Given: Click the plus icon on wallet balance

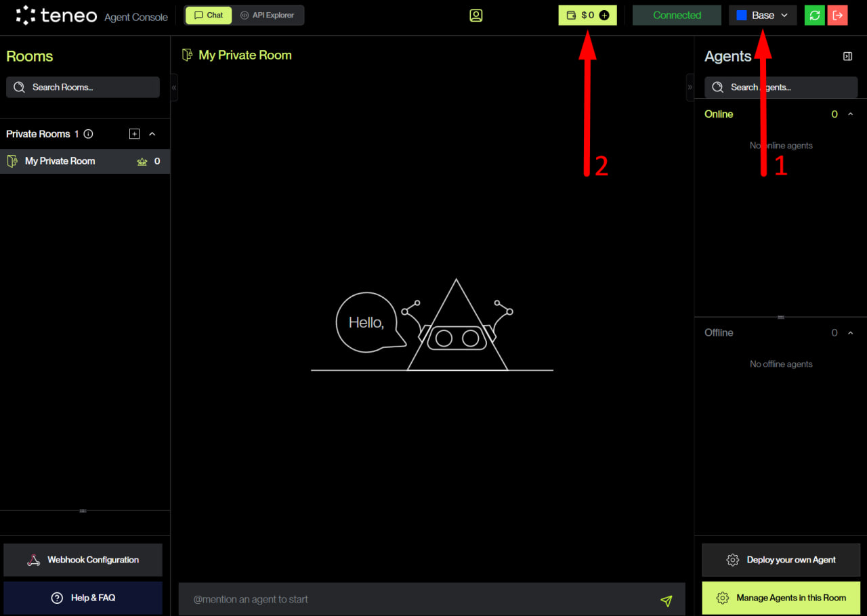Looking at the screenshot, I should coord(604,16).
